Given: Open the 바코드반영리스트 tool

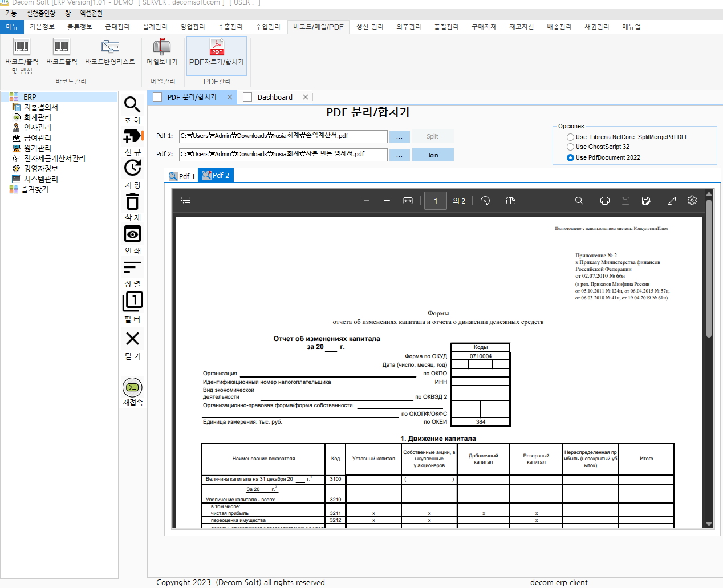Looking at the screenshot, I should tap(110, 51).
